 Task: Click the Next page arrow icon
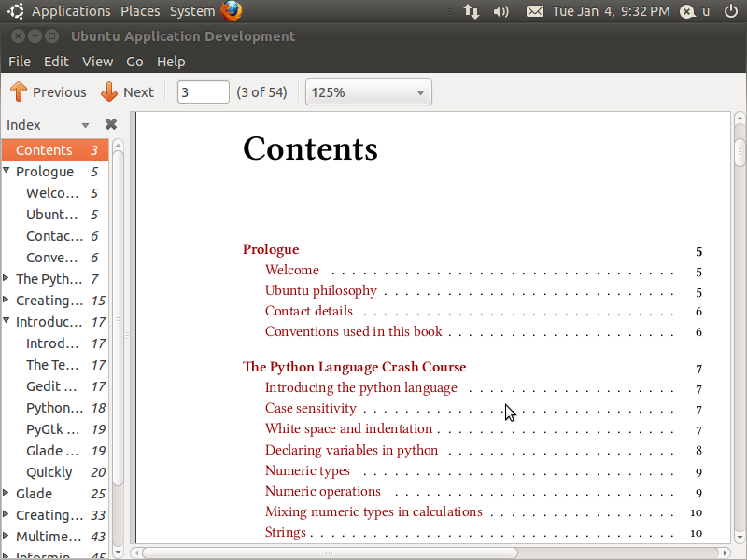109,91
